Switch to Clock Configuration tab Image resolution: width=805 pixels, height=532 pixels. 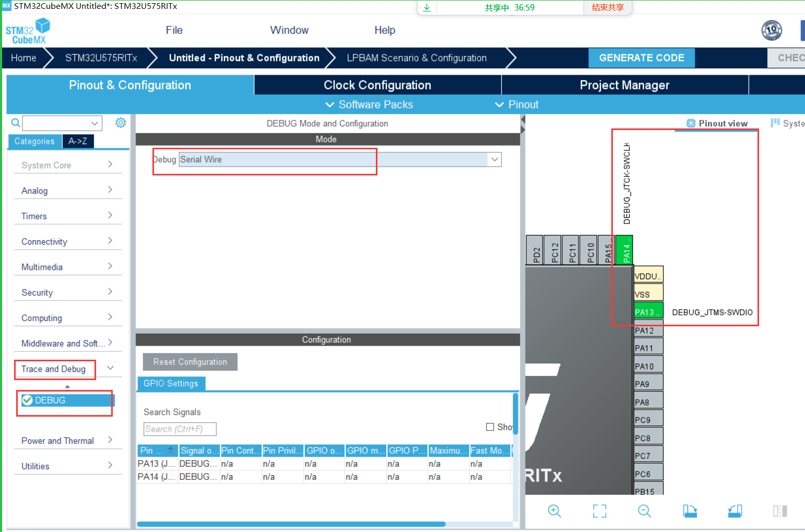[377, 85]
